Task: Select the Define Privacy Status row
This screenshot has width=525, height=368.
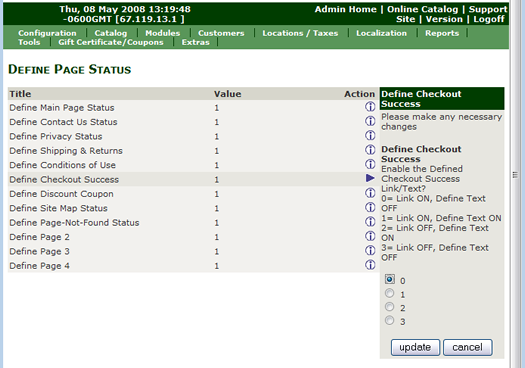Action: pyautogui.click(x=193, y=136)
